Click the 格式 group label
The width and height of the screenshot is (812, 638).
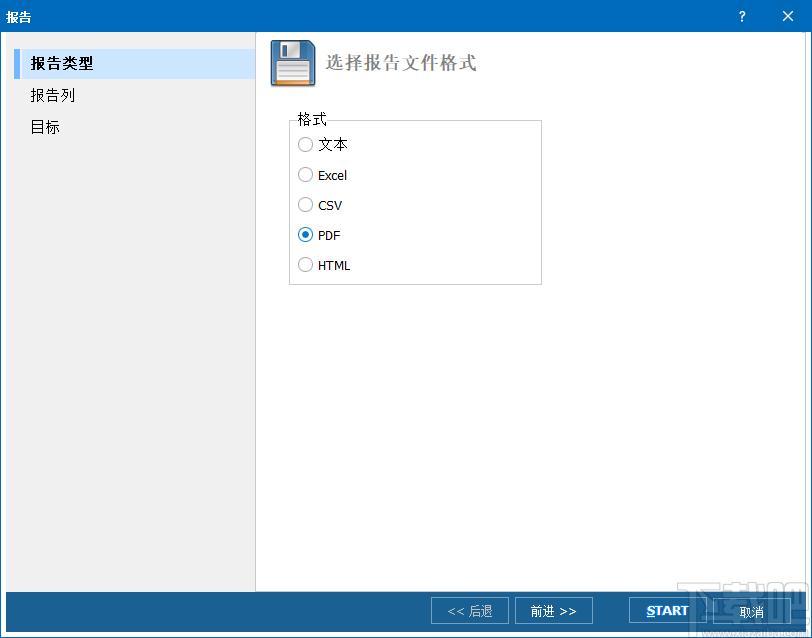[312, 119]
